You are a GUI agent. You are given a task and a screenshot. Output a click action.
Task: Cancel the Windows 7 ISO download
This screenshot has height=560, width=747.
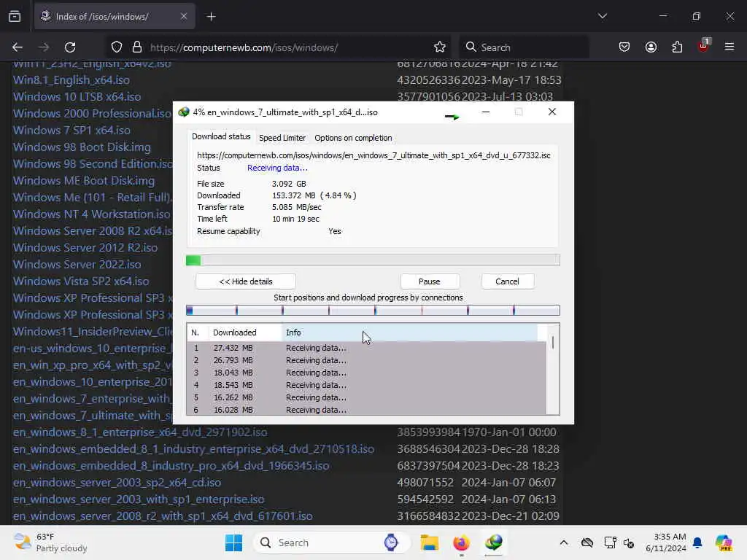pyautogui.click(x=507, y=281)
